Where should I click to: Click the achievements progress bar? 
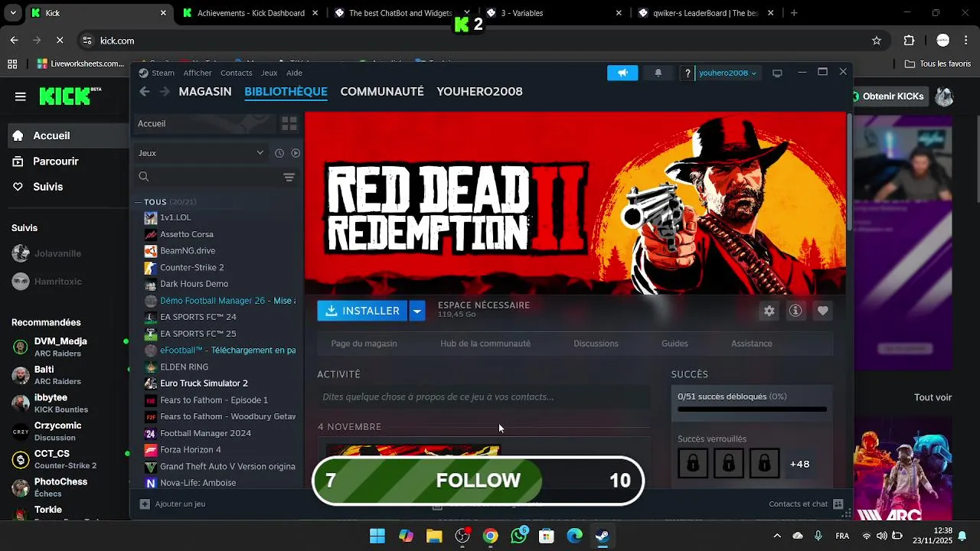[x=752, y=409]
